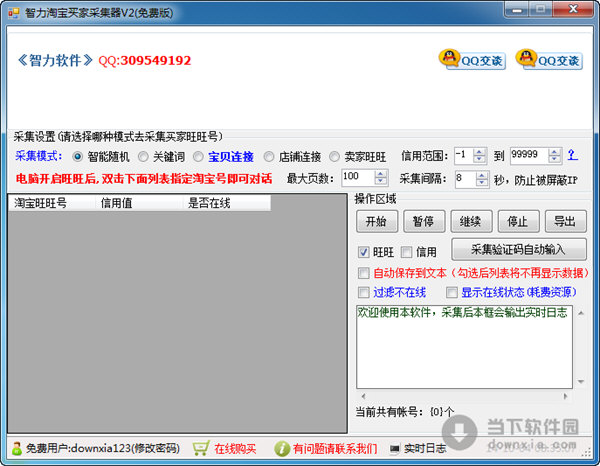
Task: Click the 继续 button
Action: coord(471,221)
